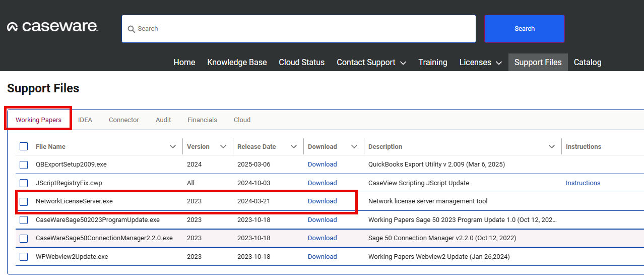Open the Knowledge Base page
Screen dimensions: 644x277
click(237, 63)
